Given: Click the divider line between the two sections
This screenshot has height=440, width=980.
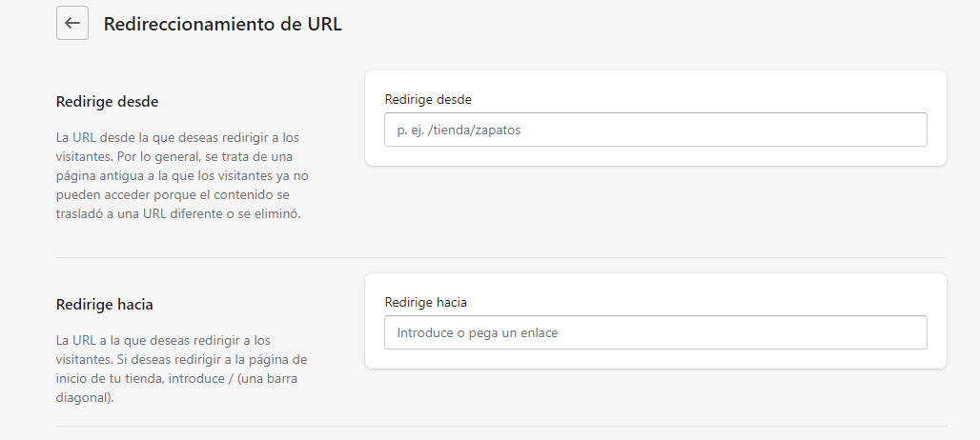Looking at the screenshot, I should pos(500,257).
